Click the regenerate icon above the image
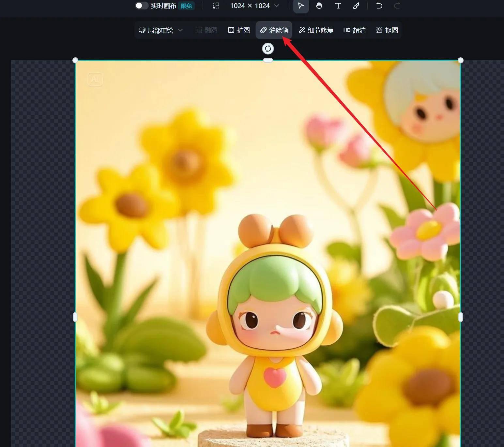 point(268,48)
